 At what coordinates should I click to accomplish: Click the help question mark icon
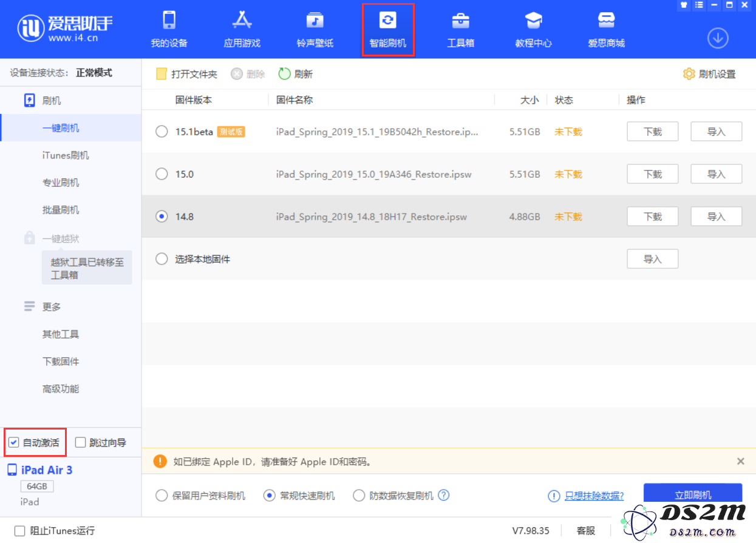coord(444,495)
